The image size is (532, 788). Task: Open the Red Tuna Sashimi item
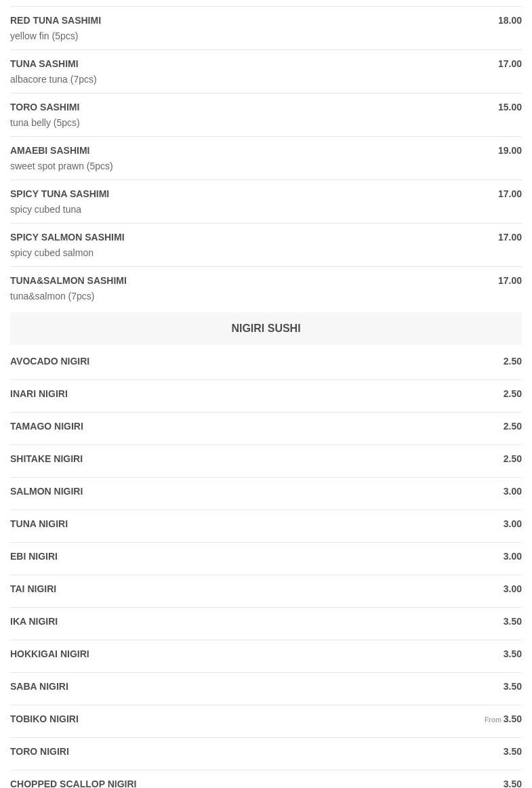tap(266, 28)
